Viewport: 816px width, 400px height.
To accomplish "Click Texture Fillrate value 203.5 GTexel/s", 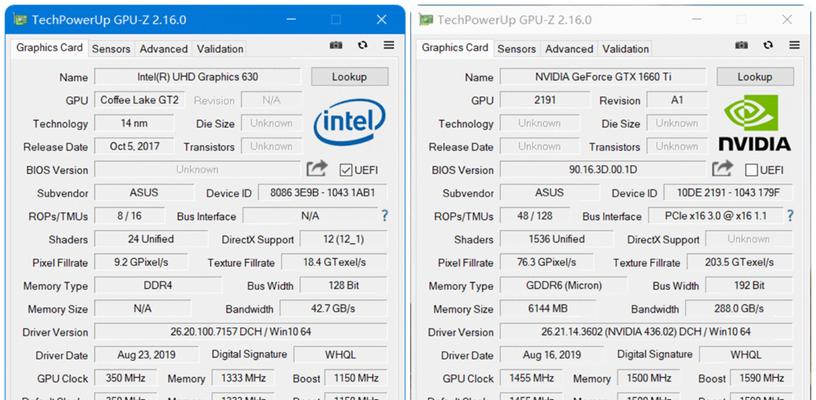I will pyautogui.click(x=740, y=262).
